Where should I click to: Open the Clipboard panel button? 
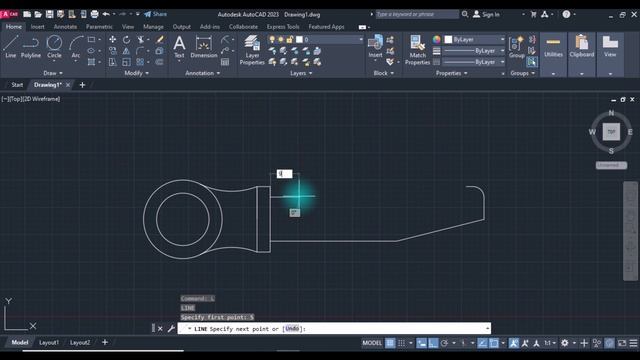(582, 54)
